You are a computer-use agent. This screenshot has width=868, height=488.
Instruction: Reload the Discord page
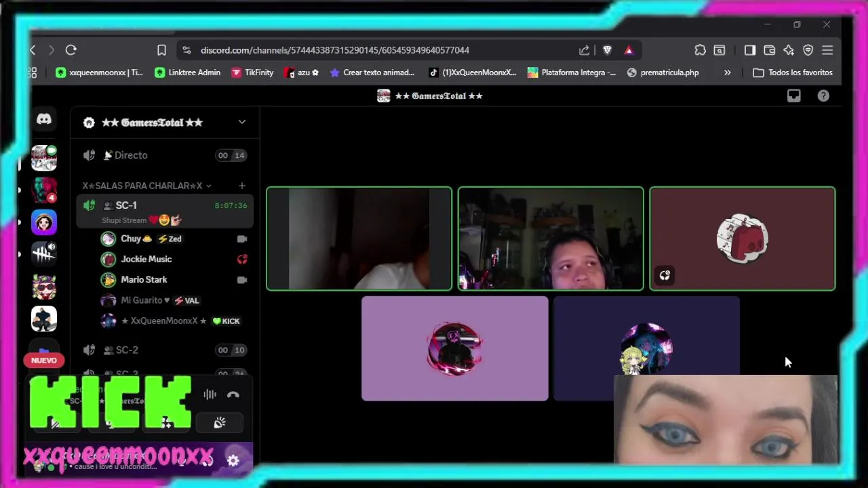[71, 50]
